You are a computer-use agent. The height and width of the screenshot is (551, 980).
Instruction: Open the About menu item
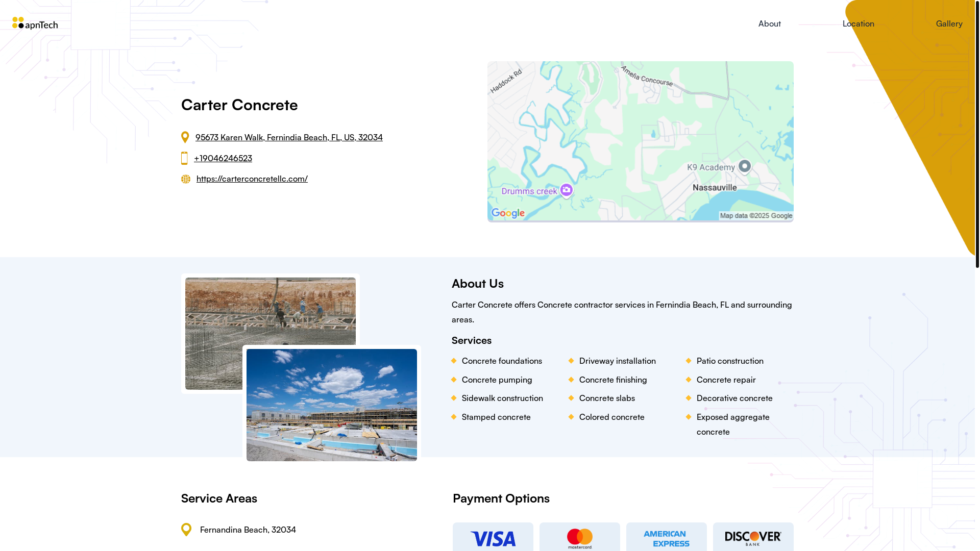pos(770,23)
